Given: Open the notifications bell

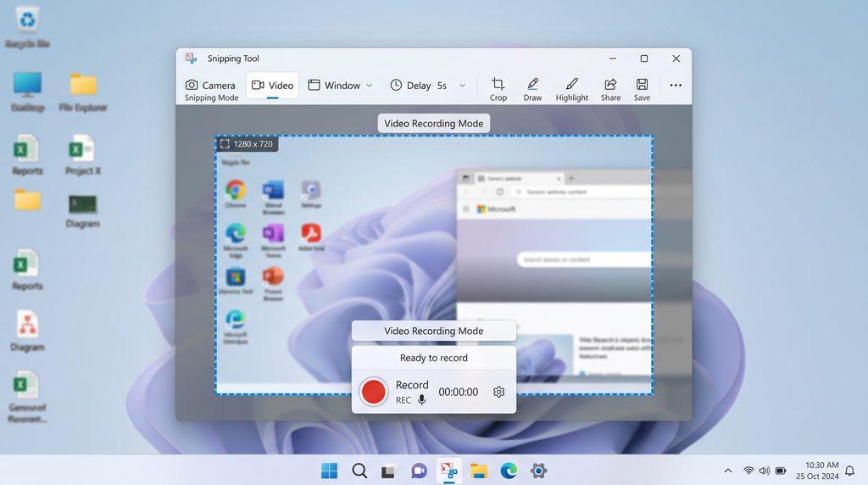Looking at the screenshot, I should click(x=849, y=471).
